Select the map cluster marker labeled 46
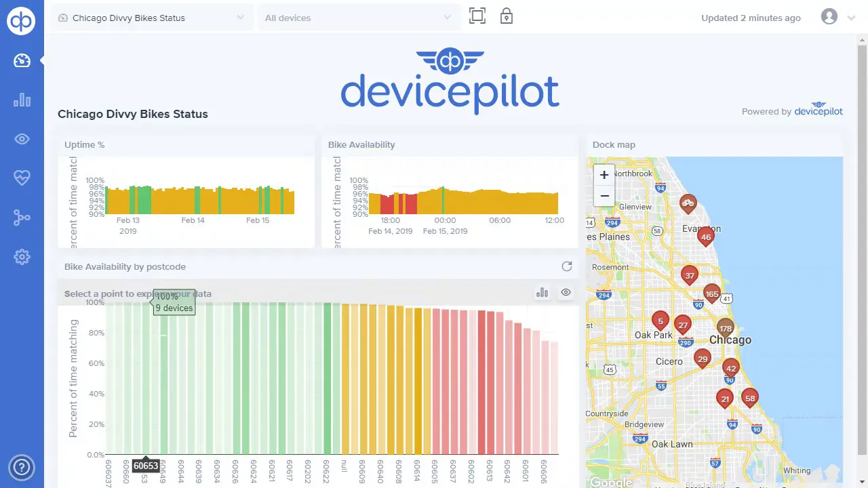Viewport: 868px width, 488px height. pos(706,237)
